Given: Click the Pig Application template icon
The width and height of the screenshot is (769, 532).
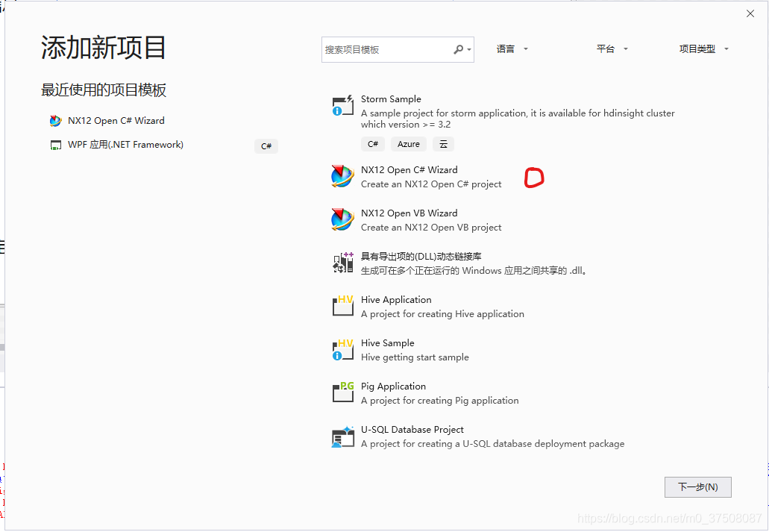Looking at the screenshot, I should point(343,392).
